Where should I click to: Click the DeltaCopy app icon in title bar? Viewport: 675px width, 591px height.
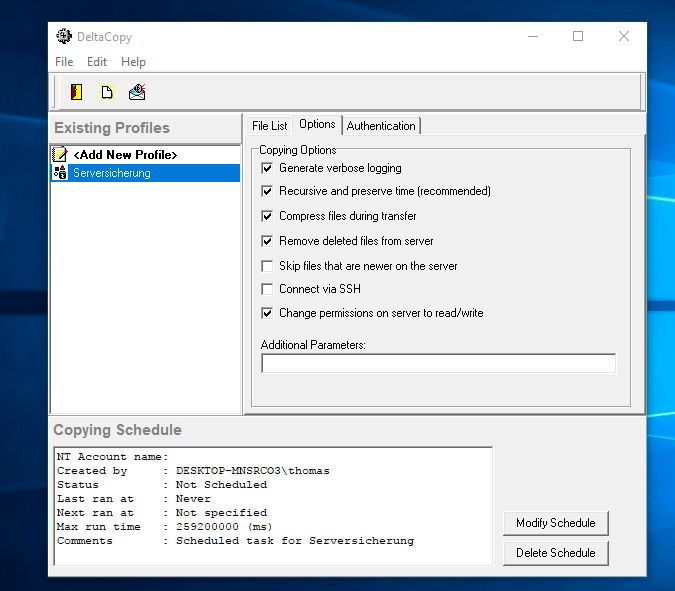64,36
